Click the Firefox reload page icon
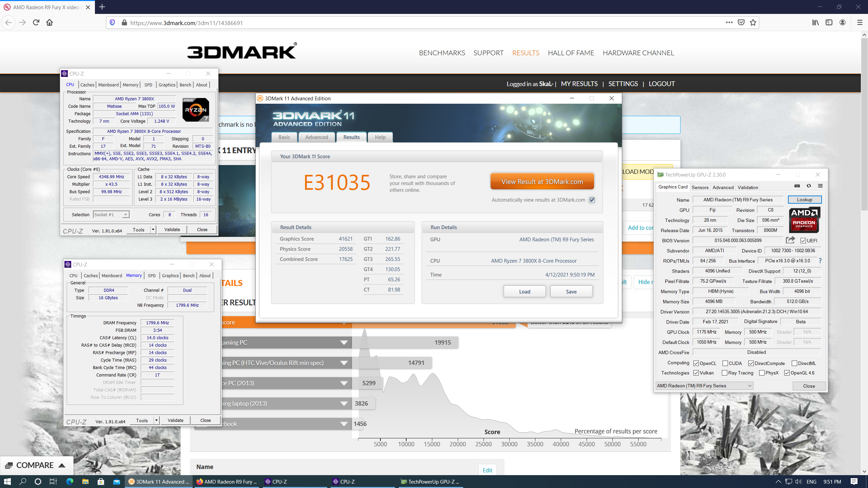This screenshot has width=868, height=488. [x=36, y=23]
